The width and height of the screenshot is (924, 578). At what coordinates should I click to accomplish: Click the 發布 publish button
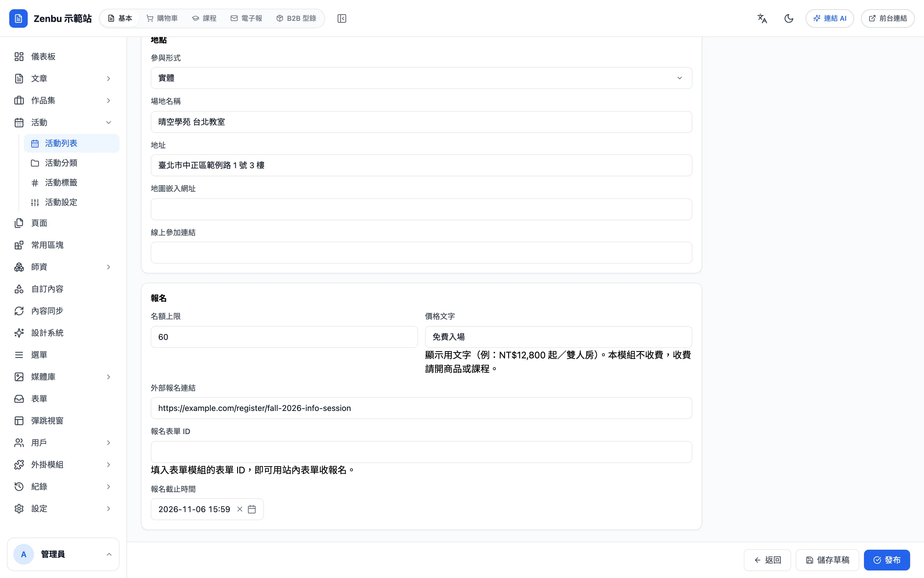[887, 560]
